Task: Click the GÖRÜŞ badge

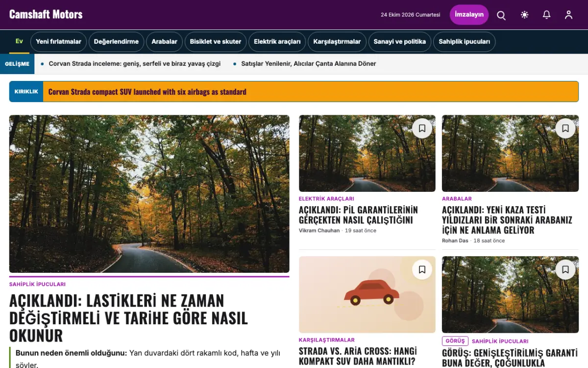Action: point(455,341)
